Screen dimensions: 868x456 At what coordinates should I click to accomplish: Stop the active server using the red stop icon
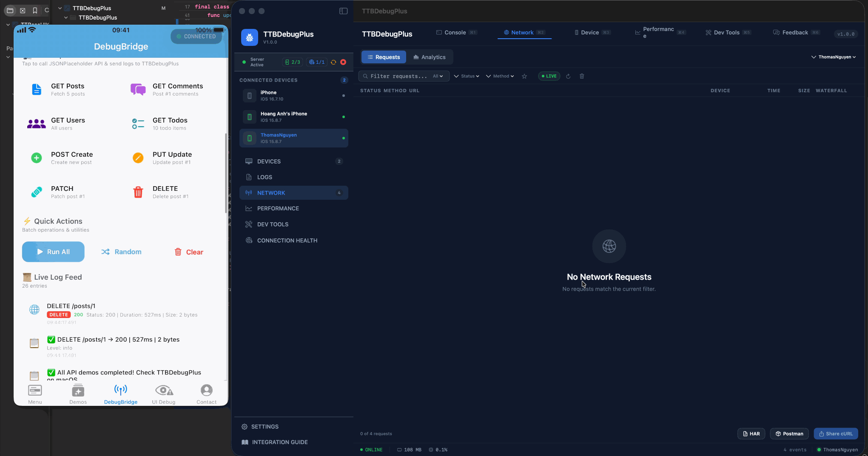tap(343, 62)
